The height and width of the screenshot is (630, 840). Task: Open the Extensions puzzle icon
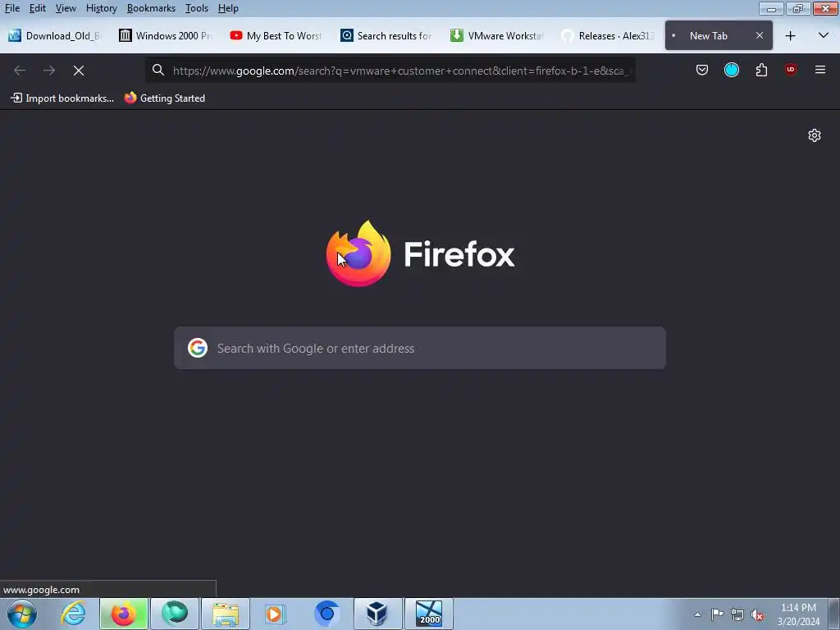coord(761,71)
